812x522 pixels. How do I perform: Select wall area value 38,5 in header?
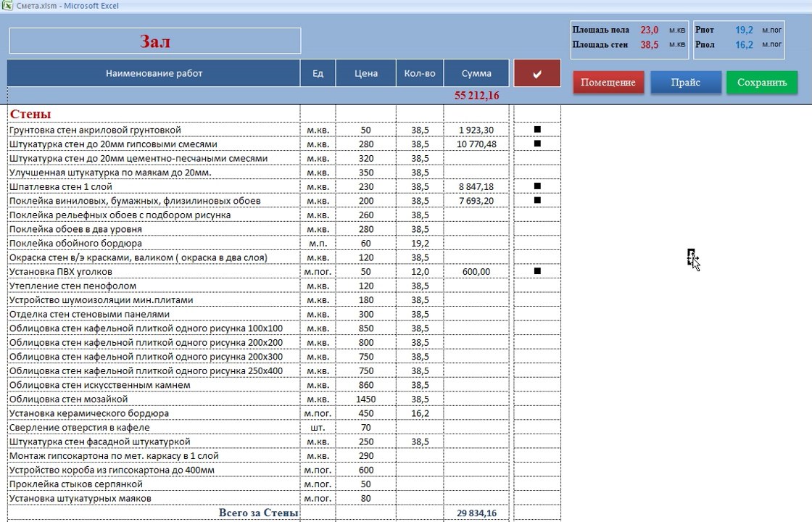coord(650,44)
